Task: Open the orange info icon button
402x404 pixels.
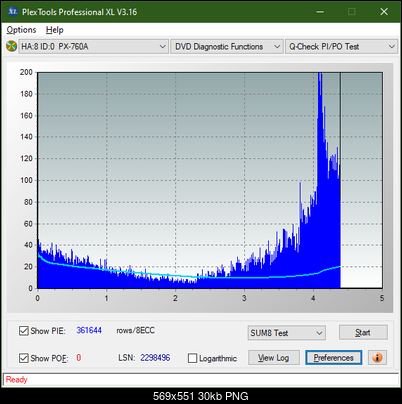Action: (x=377, y=358)
